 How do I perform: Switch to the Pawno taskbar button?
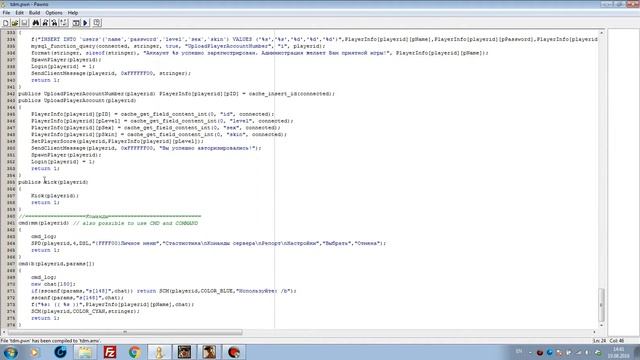[160, 352]
